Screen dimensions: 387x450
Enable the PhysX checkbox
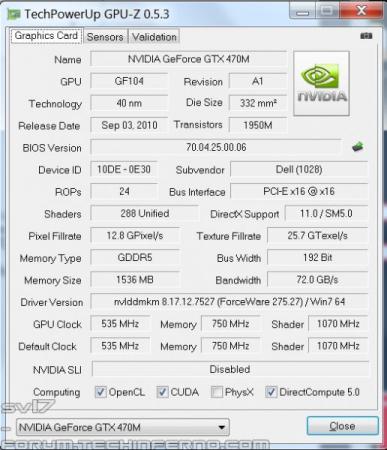(x=217, y=392)
